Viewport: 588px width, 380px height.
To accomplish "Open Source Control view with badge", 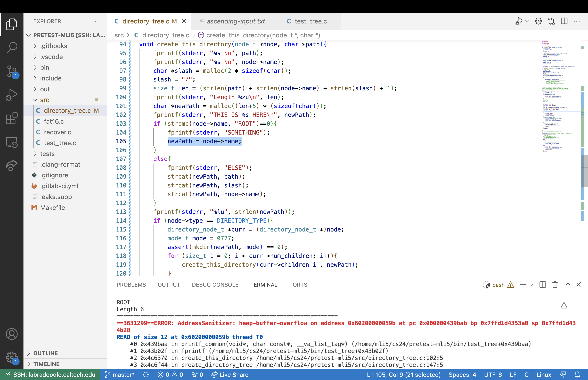I will [x=12, y=71].
